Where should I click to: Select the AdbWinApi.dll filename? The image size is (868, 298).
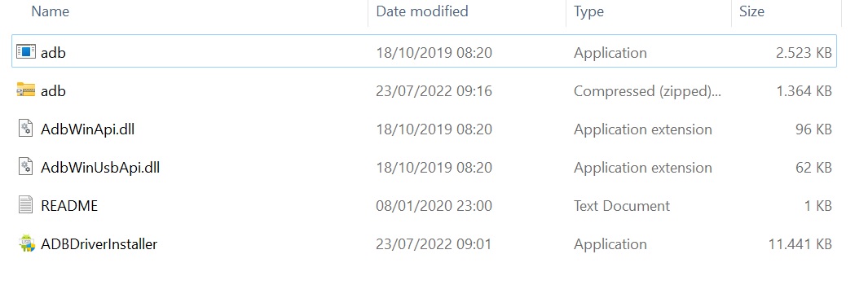[x=87, y=129]
